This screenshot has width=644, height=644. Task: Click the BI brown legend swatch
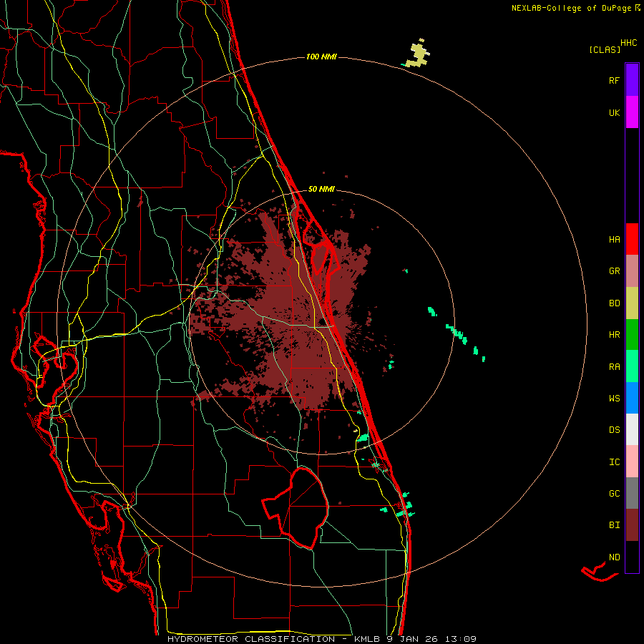(632, 525)
